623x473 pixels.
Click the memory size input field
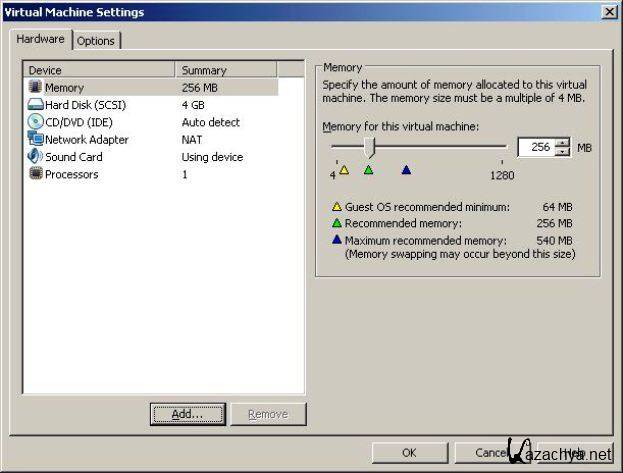536,147
